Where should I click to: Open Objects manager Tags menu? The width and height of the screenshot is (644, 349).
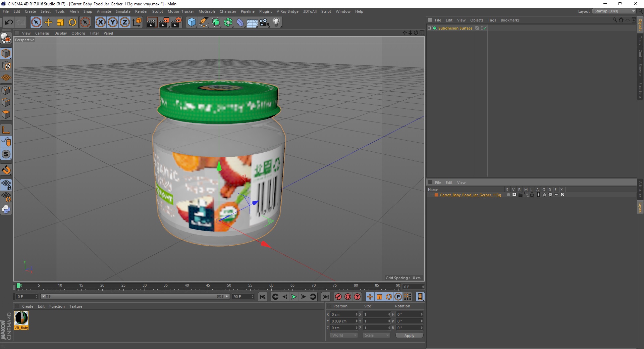pyautogui.click(x=492, y=20)
